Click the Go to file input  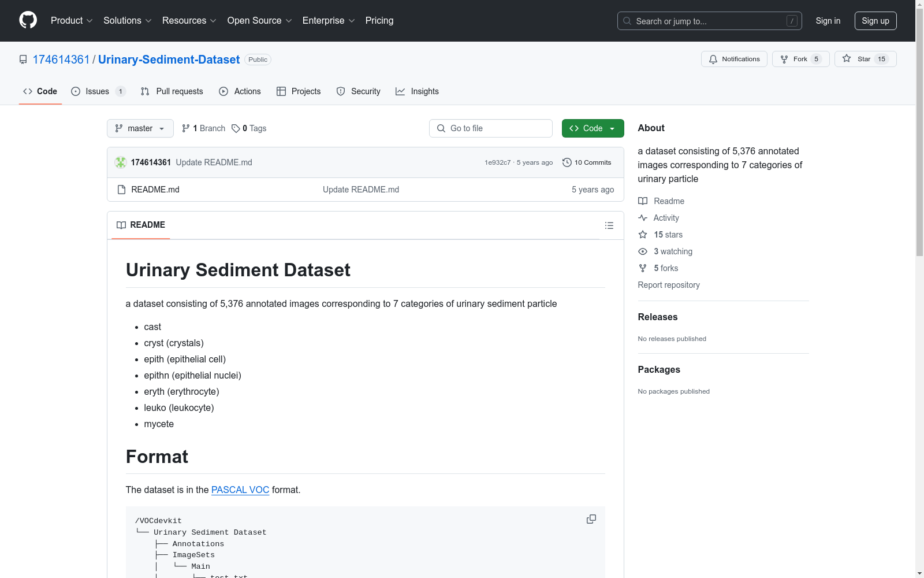tap(491, 128)
